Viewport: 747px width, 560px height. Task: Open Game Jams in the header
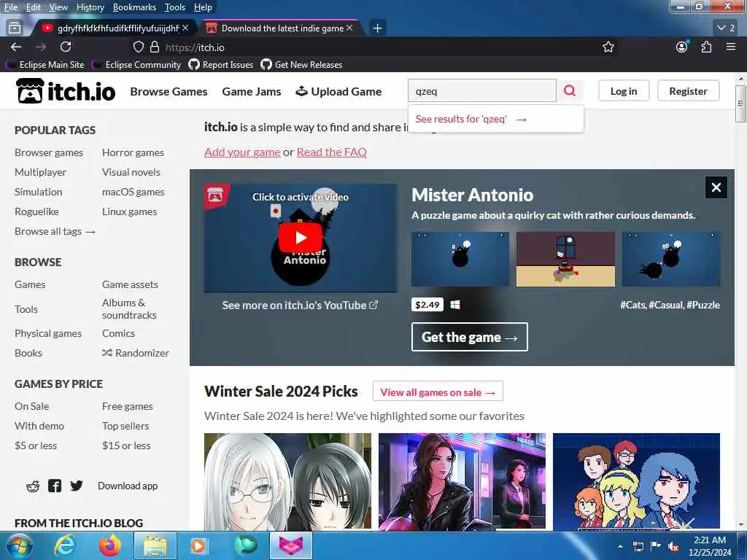tap(252, 91)
